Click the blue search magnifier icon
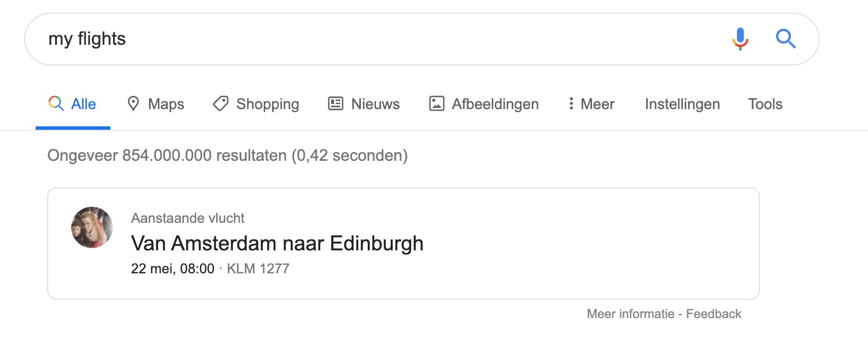Image resolution: width=868 pixels, height=348 pixels. coord(786,39)
